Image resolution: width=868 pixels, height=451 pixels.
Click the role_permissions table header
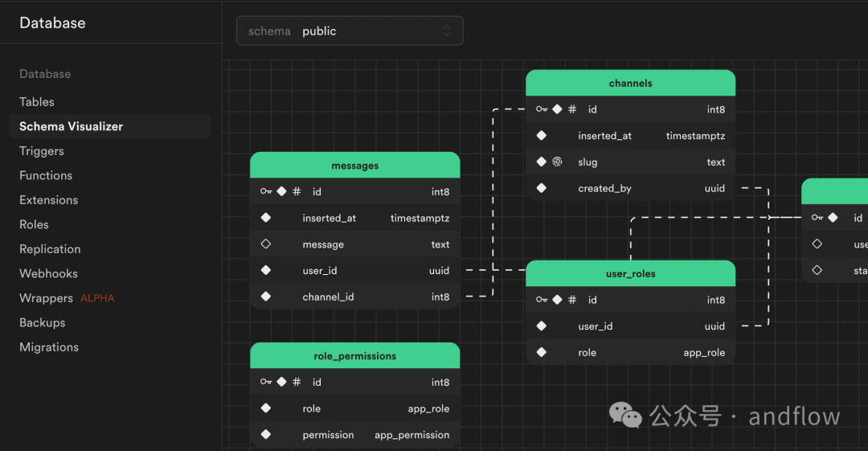coord(354,356)
